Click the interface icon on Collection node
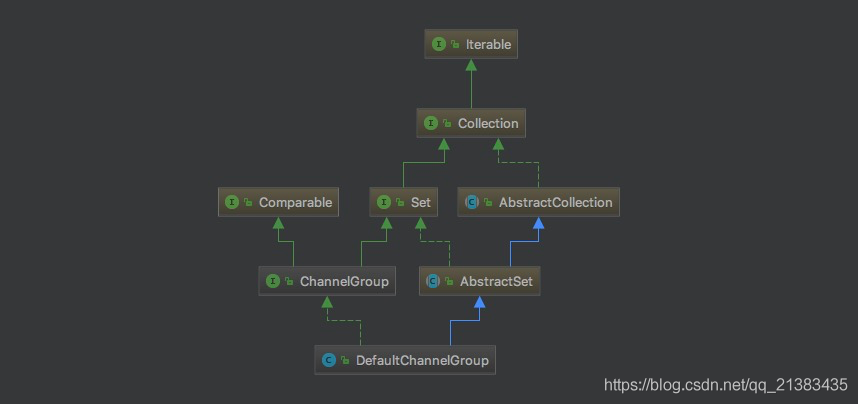 pos(432,124)
